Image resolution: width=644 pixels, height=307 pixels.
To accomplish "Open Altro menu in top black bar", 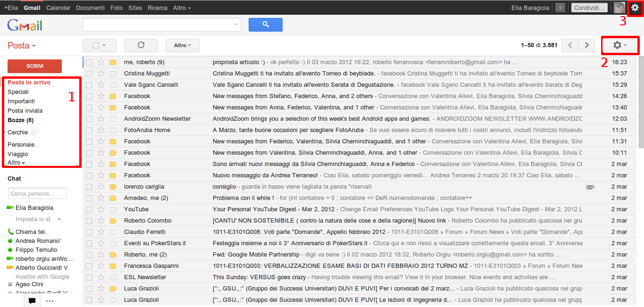I will tap(182, 8).
